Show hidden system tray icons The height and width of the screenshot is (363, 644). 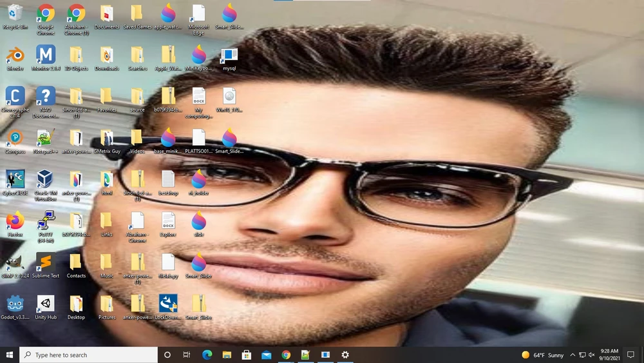(x=573, y=355)
